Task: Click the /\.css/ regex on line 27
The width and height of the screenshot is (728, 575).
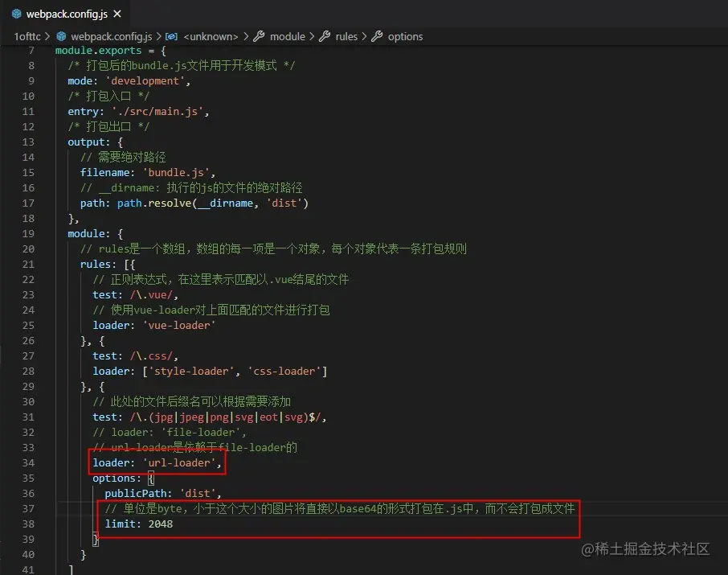Action: [151, 356]
